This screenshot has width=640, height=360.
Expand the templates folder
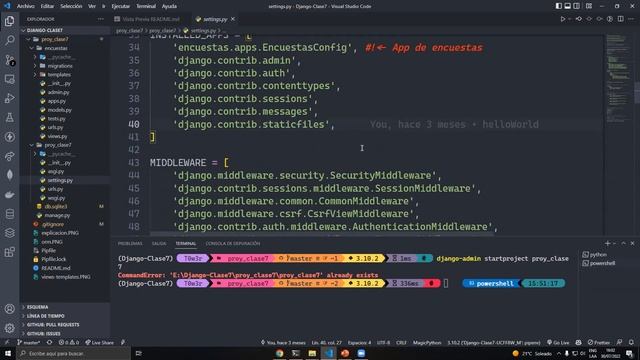tap(65, 75)
